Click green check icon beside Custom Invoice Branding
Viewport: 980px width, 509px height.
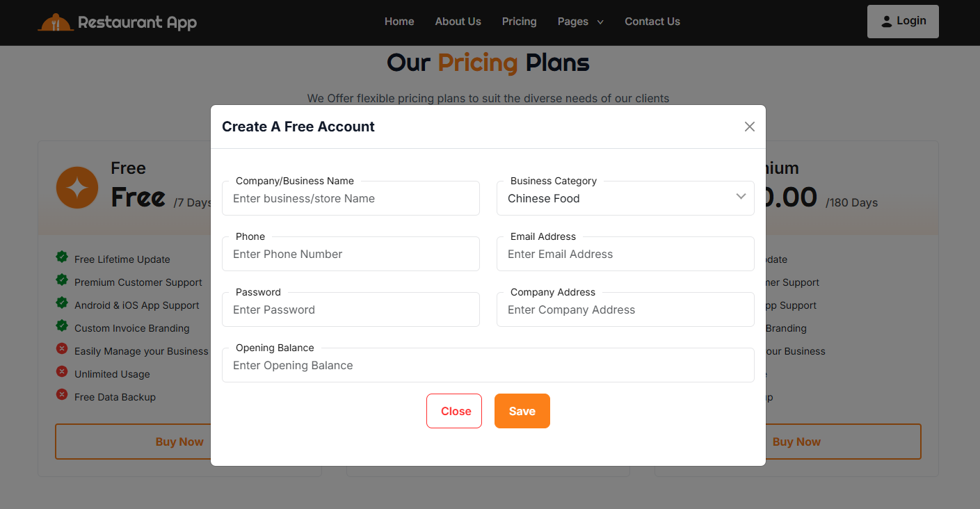tap(62, 326)
